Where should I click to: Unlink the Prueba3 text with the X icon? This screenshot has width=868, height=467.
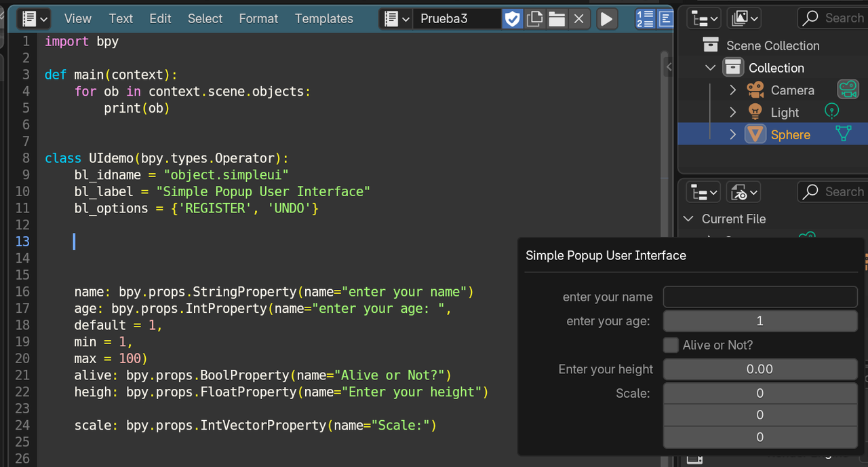point(578,19)
